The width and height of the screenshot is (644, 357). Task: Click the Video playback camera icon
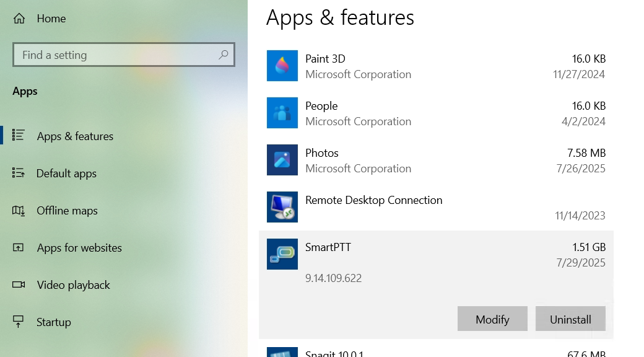tap(19, 284)
